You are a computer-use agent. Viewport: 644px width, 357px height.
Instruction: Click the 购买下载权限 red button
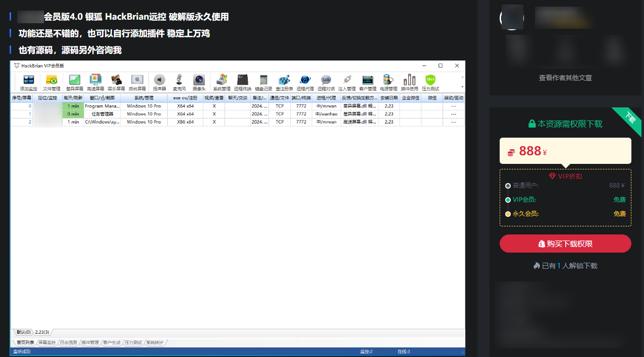(565, 244)
